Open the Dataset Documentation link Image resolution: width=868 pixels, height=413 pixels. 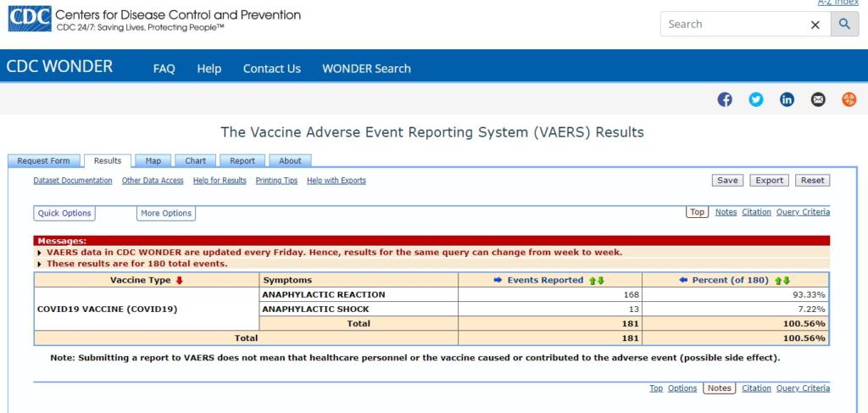[x=73, y=181]
